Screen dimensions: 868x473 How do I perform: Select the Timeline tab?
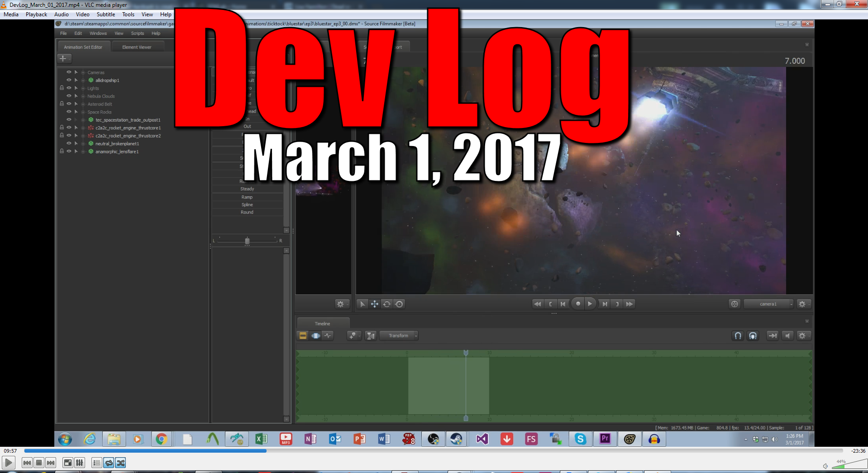[323, 324]
